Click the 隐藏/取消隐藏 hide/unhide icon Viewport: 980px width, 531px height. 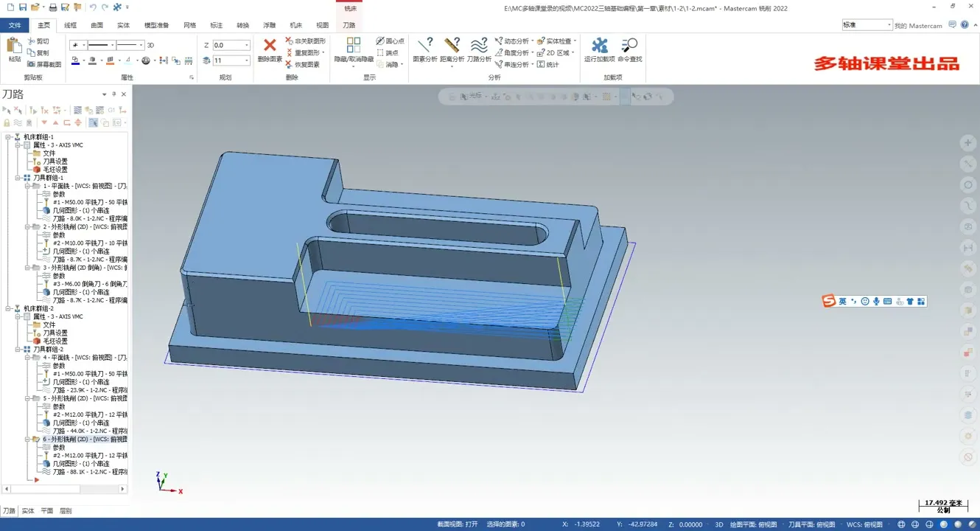pos(354,46)
